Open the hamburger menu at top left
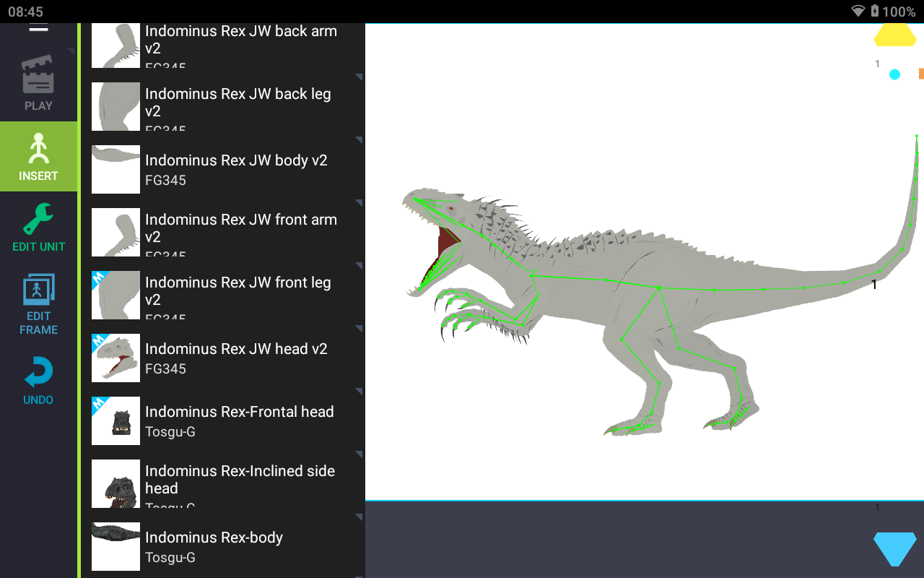 tap(38, 28)
